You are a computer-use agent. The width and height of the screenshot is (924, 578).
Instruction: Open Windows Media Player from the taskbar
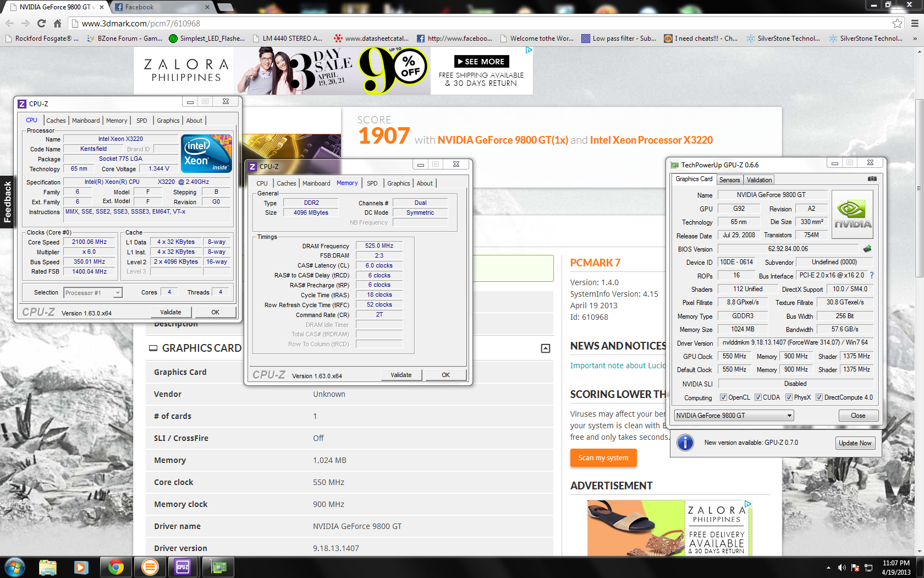(x=81, y=567)
